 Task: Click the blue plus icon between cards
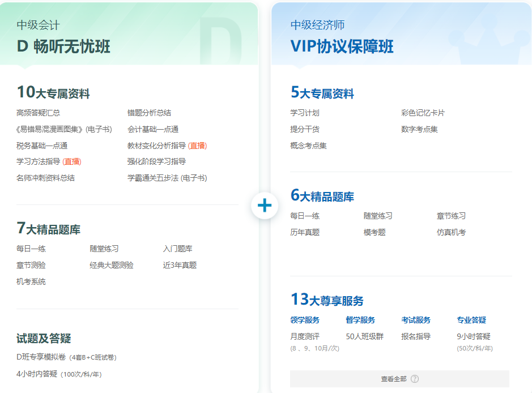pos(265,205)
